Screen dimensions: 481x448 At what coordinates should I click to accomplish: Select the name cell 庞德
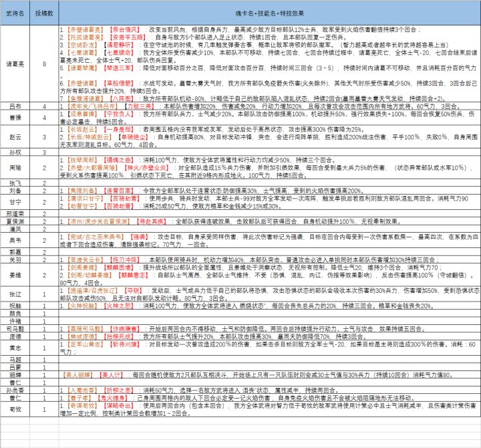click(x=15, y=336)
